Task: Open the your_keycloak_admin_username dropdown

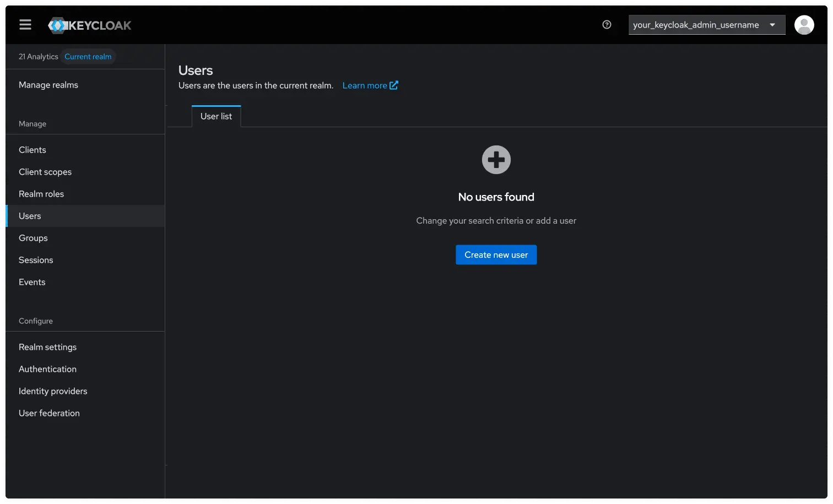Action: pos(706,25)
